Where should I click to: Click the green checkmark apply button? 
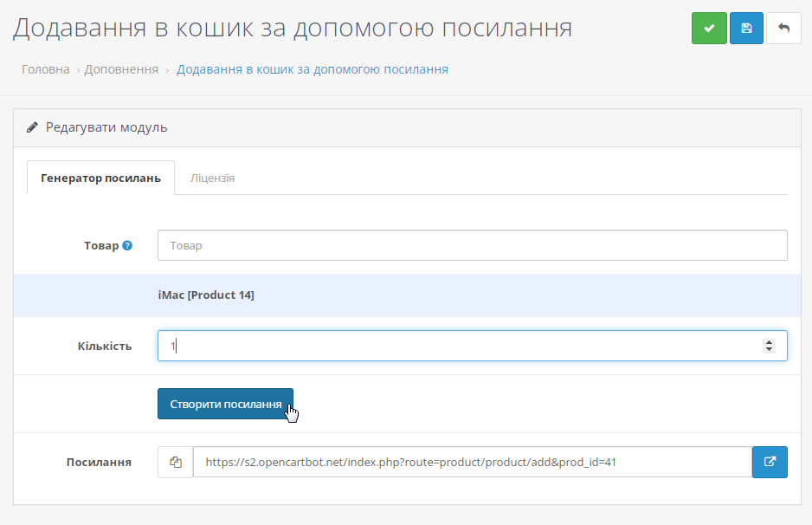pos(709,29)
